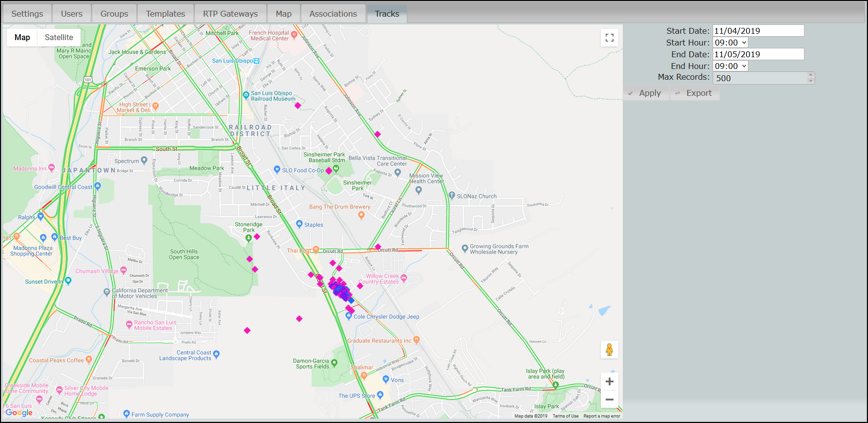Click the Staples store pin
The image size is (868, 423).
(x=299, y=224)
